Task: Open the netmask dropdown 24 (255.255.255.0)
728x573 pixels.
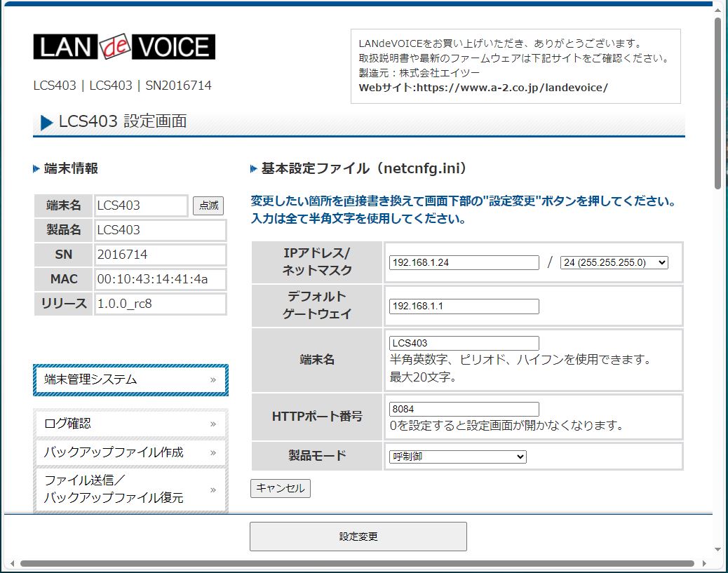Action: tap(614, 262)
